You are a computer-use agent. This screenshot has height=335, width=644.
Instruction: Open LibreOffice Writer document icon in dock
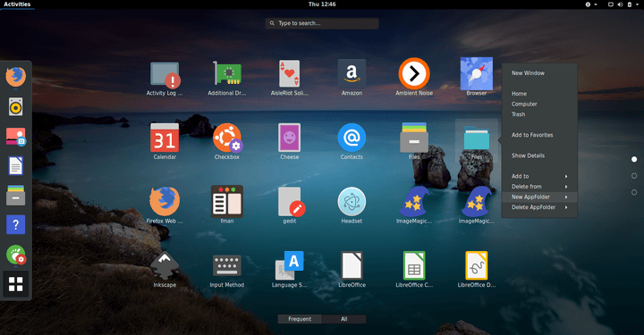[x=15, y=166]
